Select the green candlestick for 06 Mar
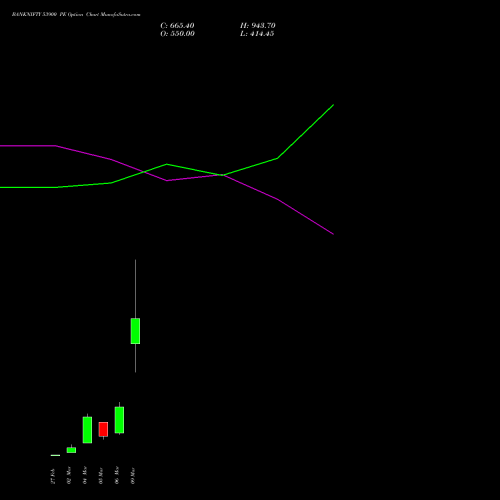 tap(119, 420)
